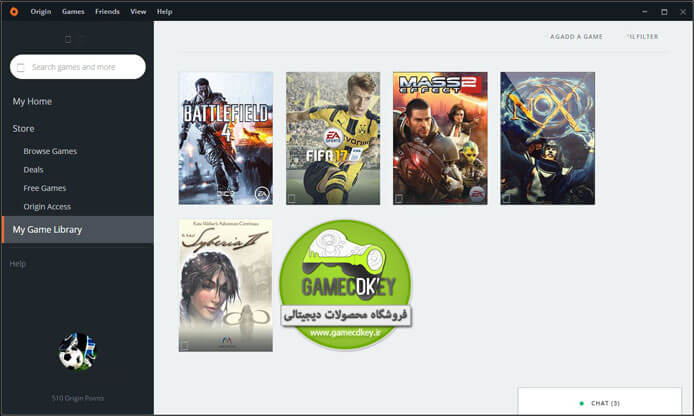The image size is (694, 416).
Task: Minimize the Origin window
Action: point(645,12)
